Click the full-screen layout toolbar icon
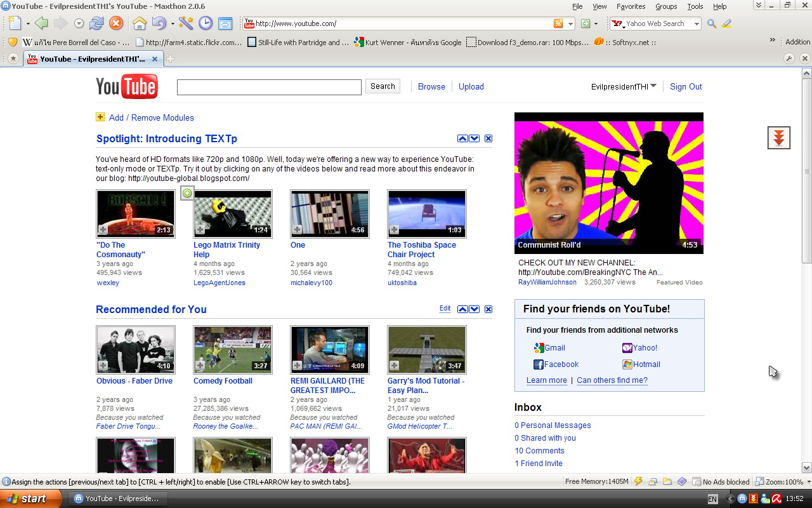 [225, 23]
